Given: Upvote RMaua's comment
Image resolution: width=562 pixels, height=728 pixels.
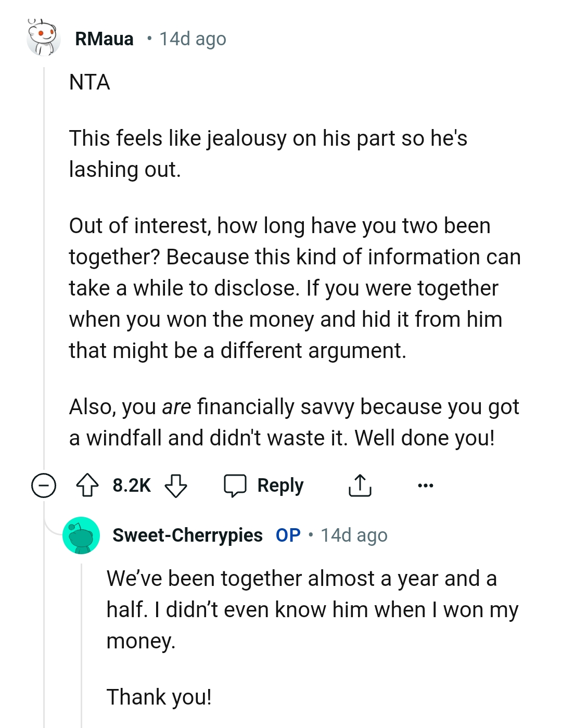Looking at the screenshot, I should point(90,486).
